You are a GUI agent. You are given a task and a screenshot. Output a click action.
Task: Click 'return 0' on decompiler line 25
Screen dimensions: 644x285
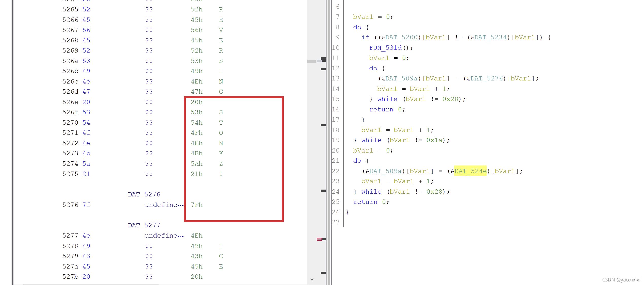tap(371, 202)
